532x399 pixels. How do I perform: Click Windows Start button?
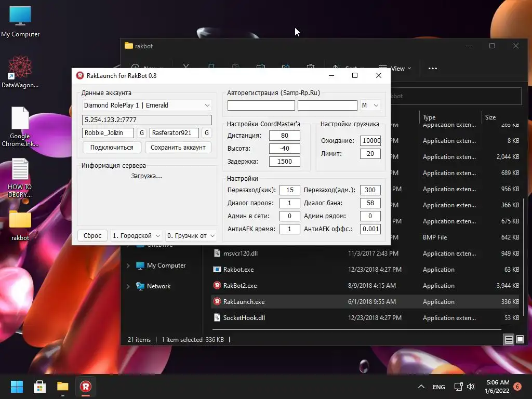tap(17, 387)
